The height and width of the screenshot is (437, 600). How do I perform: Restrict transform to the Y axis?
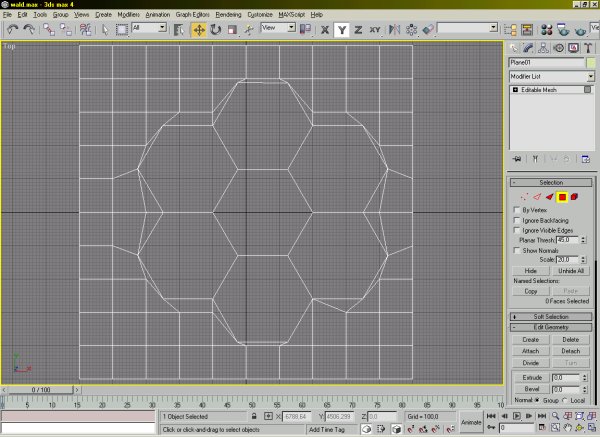[x=341, y=30]
